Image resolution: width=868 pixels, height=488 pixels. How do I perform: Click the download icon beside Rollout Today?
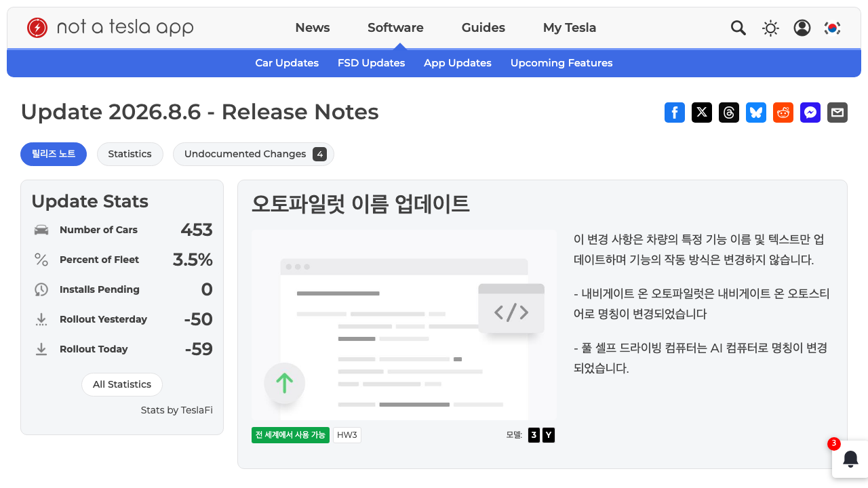[x=41, y=349]
